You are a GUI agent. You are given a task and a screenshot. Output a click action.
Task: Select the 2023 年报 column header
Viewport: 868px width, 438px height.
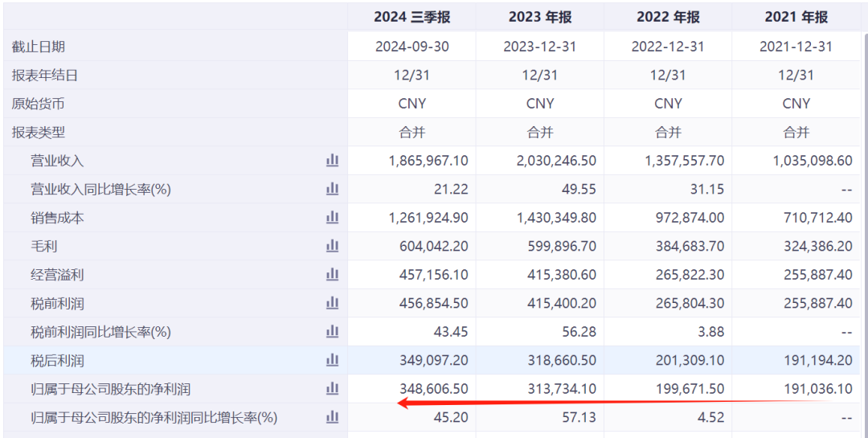540,17
